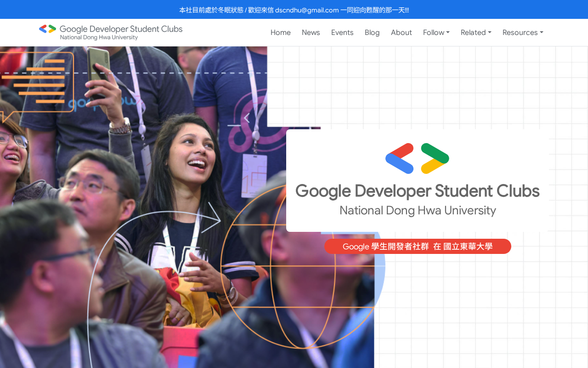Click the large GDSC bracket logo in the hero card

point(417,158)
